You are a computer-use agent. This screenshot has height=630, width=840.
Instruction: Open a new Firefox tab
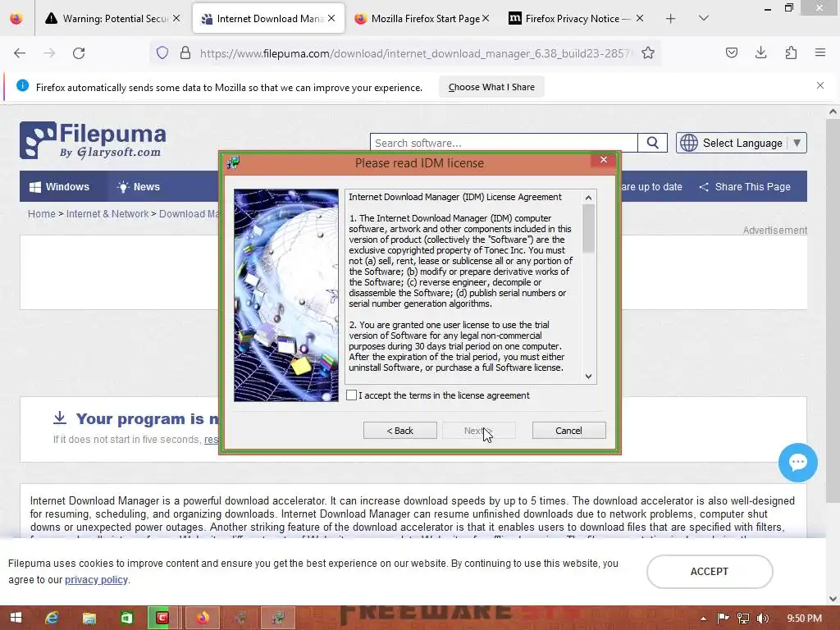point(670,19)
